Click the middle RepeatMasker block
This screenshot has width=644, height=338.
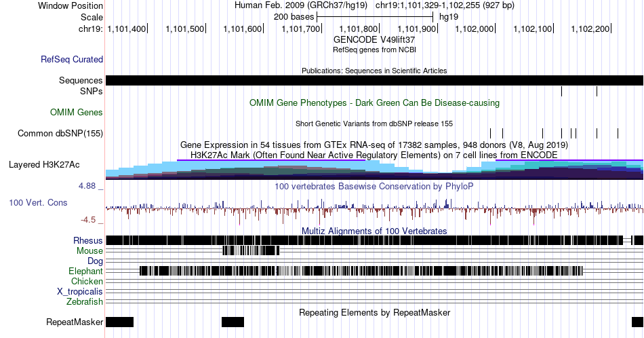tap(233, 322)
